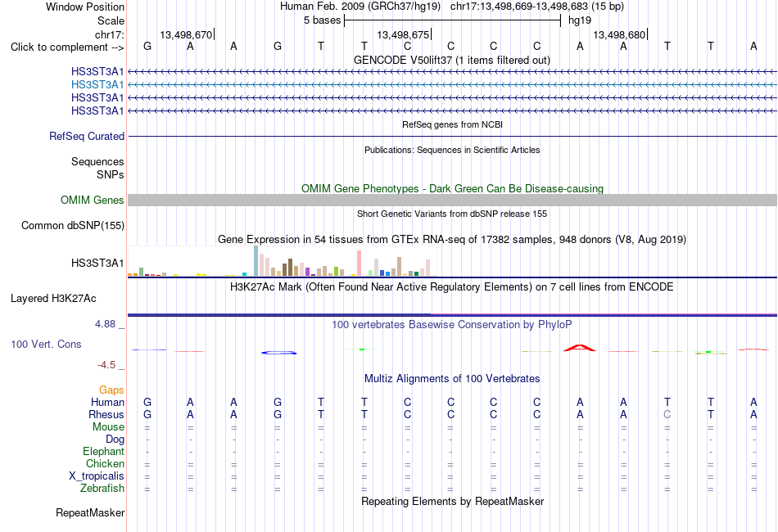This screenshot has width=778, height=532.
Task: Click the gray OMIM Genes item bar
Action: click(x=452, y=200)
